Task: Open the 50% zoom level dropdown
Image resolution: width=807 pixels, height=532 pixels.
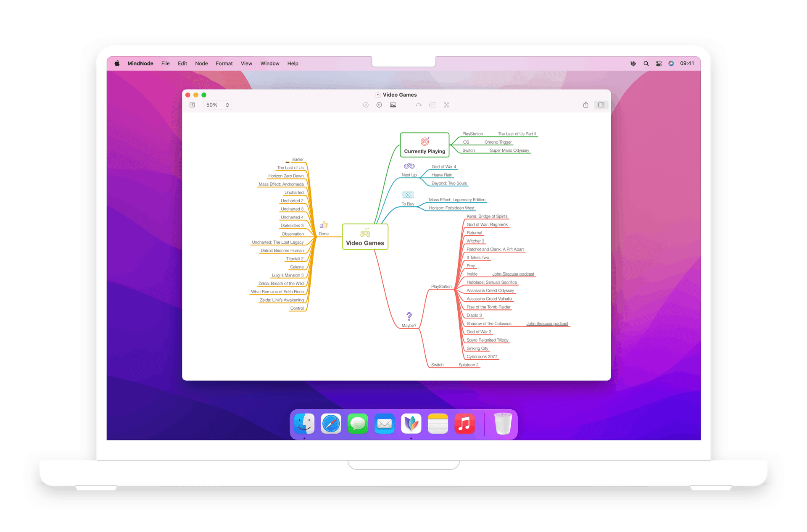Action: pos(217,105)
